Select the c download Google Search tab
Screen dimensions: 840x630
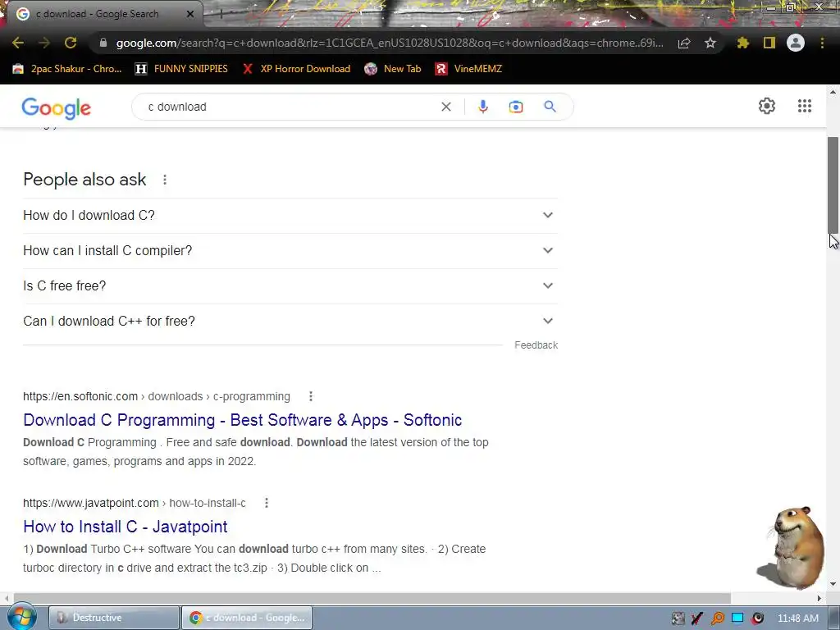(102, 14)
